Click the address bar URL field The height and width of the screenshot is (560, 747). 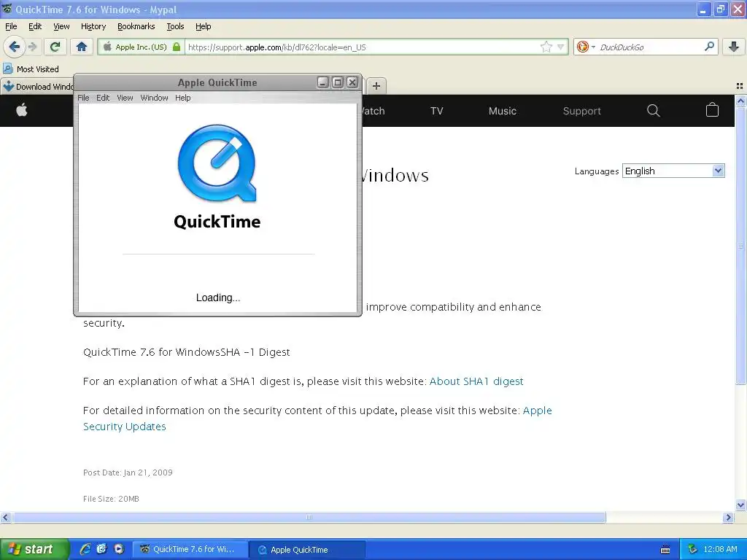(362, 47)
